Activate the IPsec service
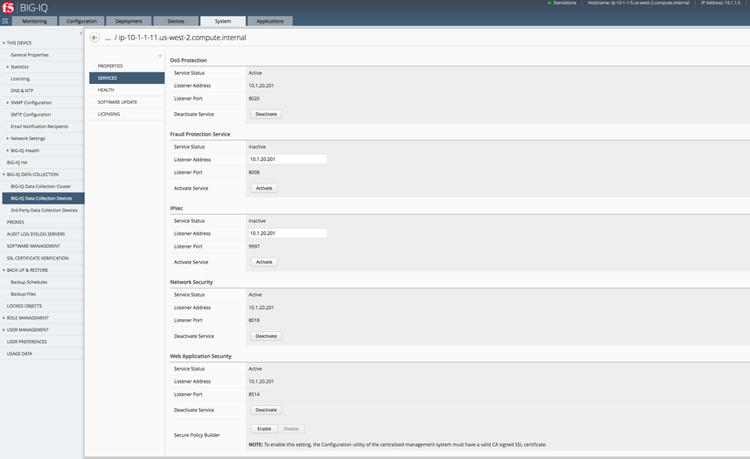 [264, 262]
